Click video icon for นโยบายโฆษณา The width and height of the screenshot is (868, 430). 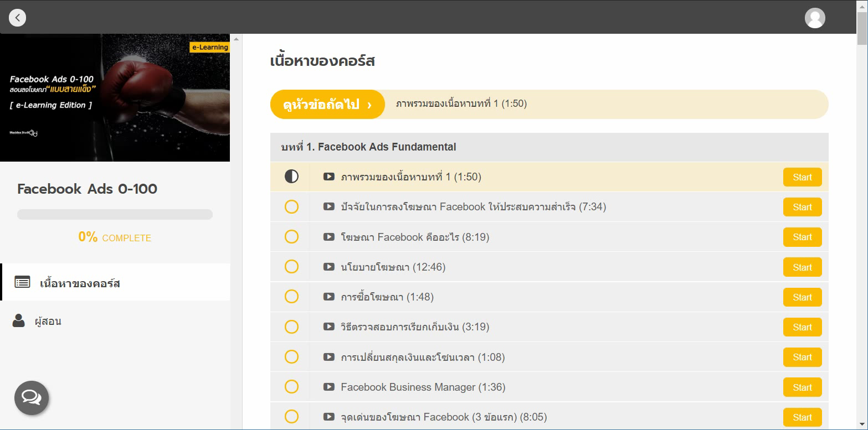coord(329,267)
